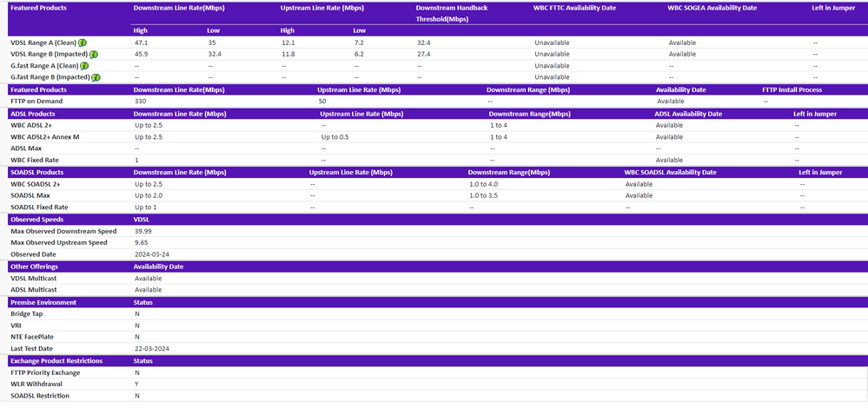Select the ADSL Products section header
The image size is (868, 408).
pyautogui.click(x=35, y=114)
